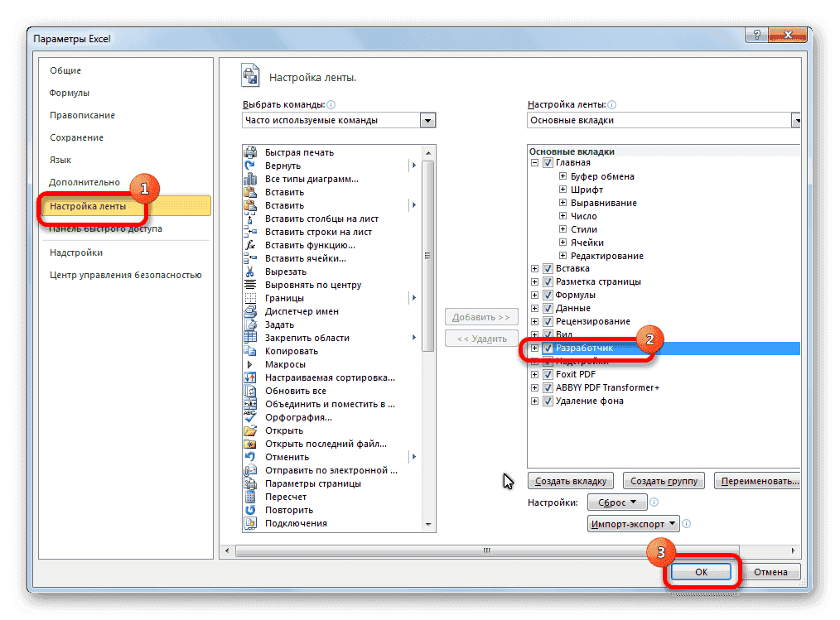Screen dimensions: 840x620
Task: Select the Быстрая печать command icon
Action: pyautogui.click(x=250, y=151)
